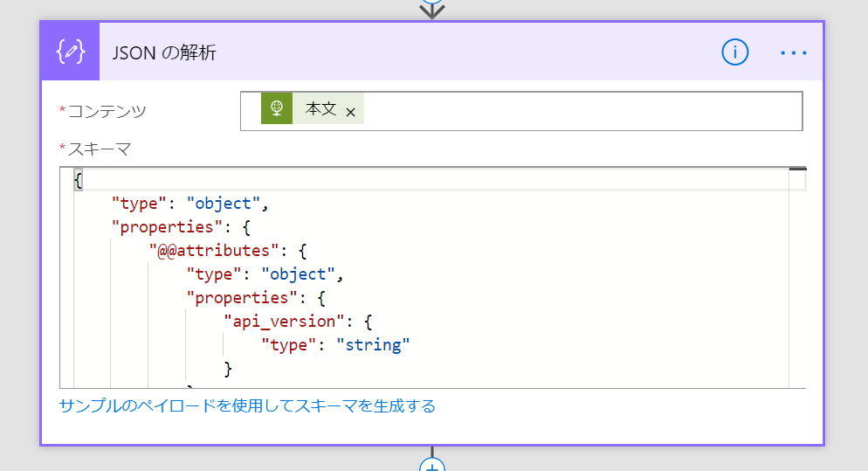
Task: Remove the 本文 token with its x
Action: (x=350, y=112)
